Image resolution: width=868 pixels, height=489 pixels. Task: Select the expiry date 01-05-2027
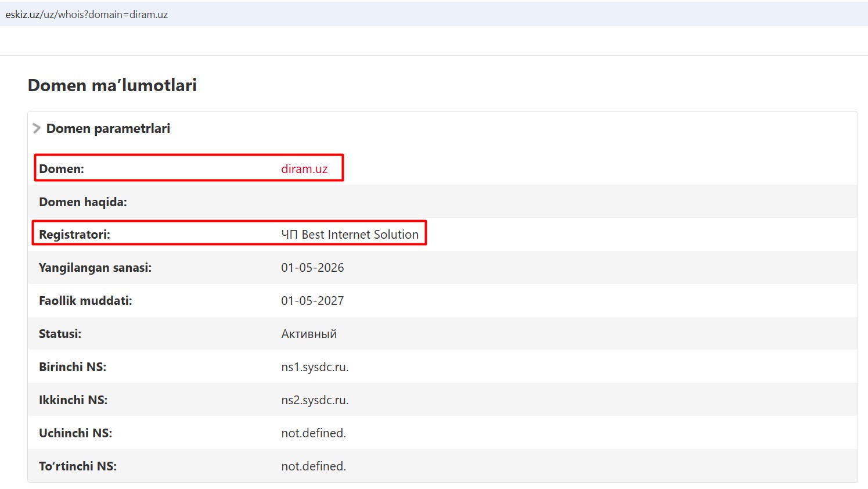pos(312,301)
